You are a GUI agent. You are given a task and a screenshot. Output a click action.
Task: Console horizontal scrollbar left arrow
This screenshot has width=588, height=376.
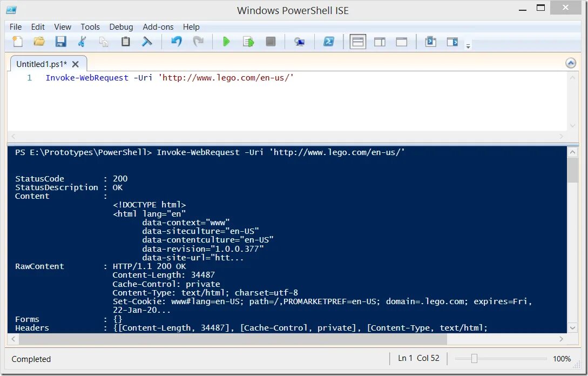[x=13, y=339]
